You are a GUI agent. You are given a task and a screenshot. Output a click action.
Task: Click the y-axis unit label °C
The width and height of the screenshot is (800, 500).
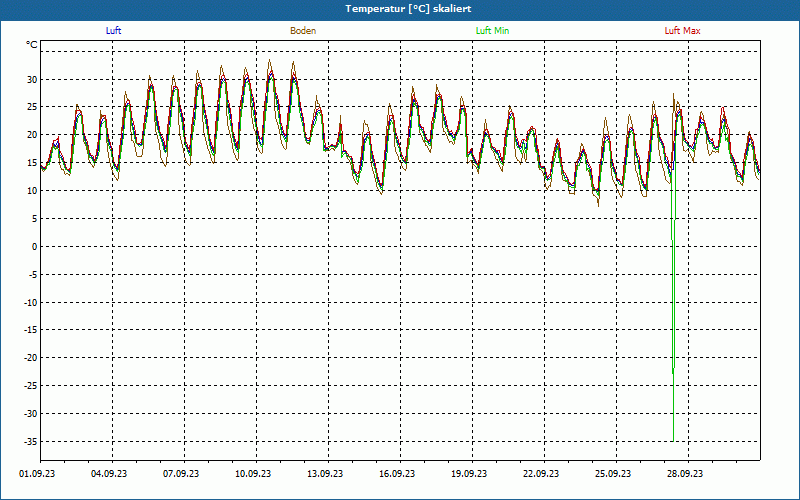[x=32, y=45]
